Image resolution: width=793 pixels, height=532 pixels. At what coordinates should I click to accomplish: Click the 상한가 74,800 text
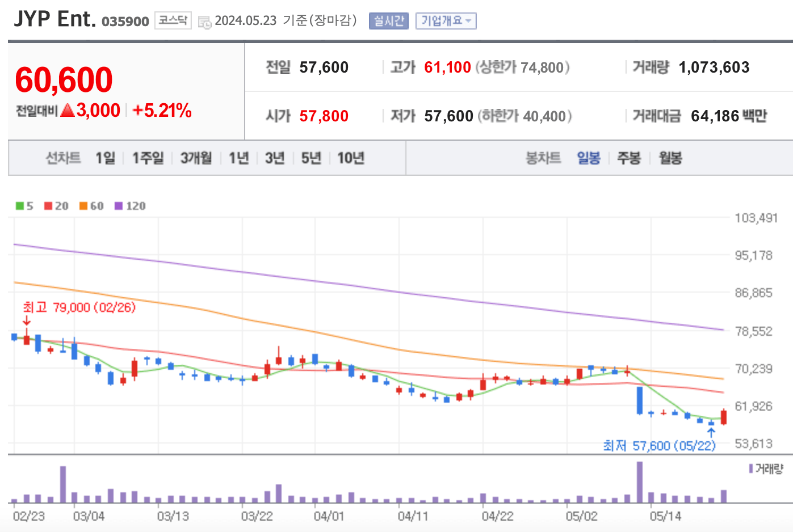pos(522,67)
